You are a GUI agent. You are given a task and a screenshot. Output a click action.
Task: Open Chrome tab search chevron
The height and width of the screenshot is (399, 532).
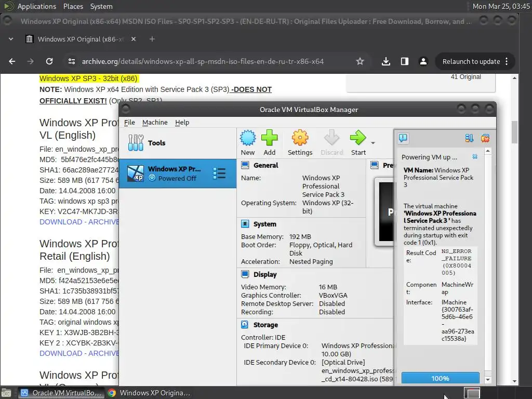click(11, 39)
